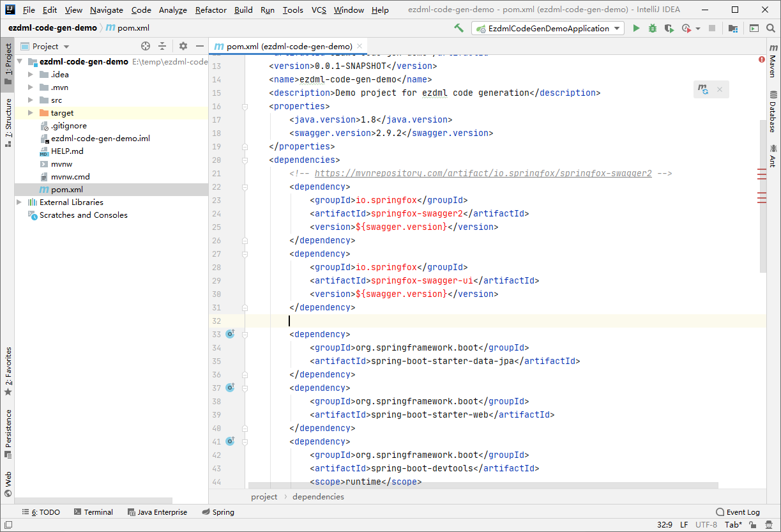The width and height of the screenshot is (781, 532).
Task: Open the Spring tool window
Action: pyautogui.click(x=218, y=512)
